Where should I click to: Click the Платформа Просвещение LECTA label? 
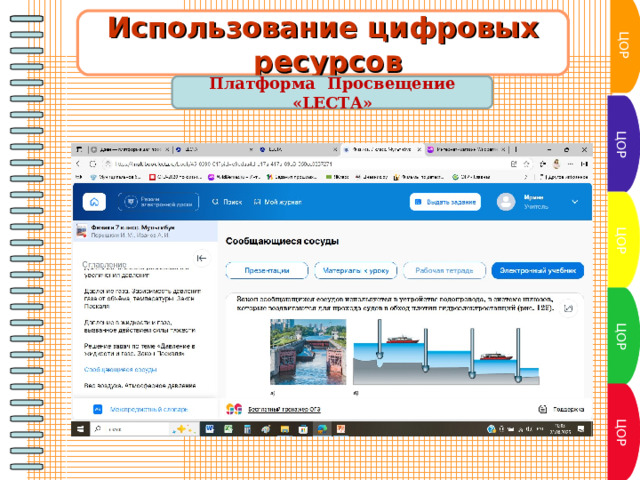[x=332, y=93]
